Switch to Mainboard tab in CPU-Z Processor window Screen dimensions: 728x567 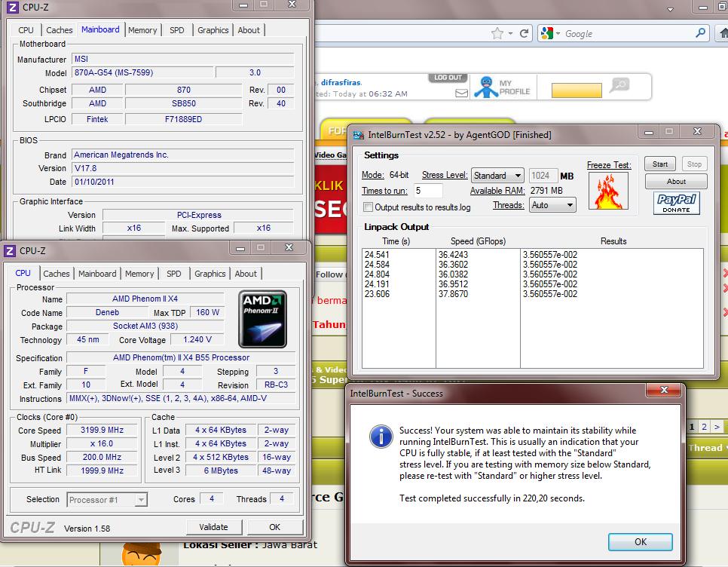coord(97,274)
